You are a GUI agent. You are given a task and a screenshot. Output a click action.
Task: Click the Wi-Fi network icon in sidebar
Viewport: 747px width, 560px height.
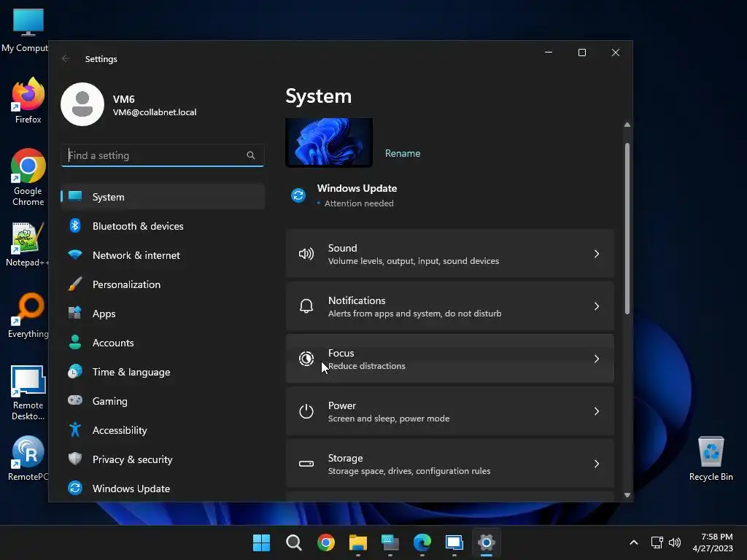pyautogui.click(x=75, y=254)
